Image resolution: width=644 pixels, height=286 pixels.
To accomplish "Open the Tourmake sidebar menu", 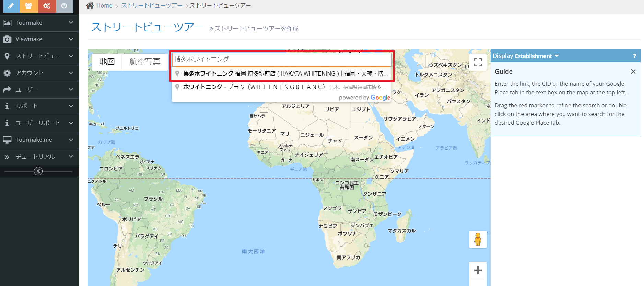I will (39, 23).
